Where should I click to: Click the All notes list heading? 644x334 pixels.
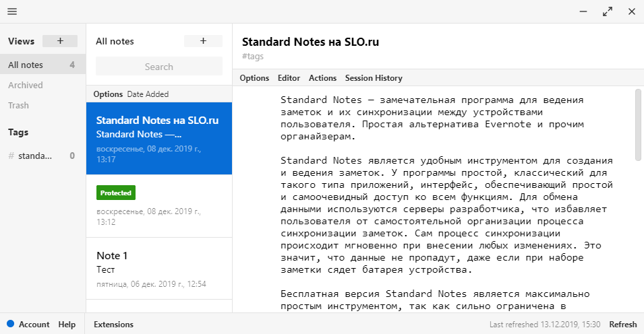115,41
